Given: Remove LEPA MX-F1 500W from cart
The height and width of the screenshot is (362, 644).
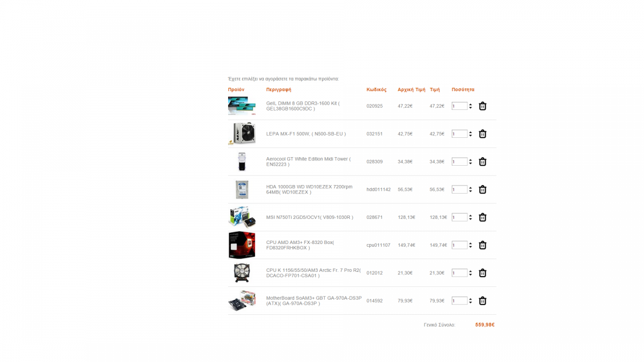Looking at the screenshot, I should tap(482, 134).
